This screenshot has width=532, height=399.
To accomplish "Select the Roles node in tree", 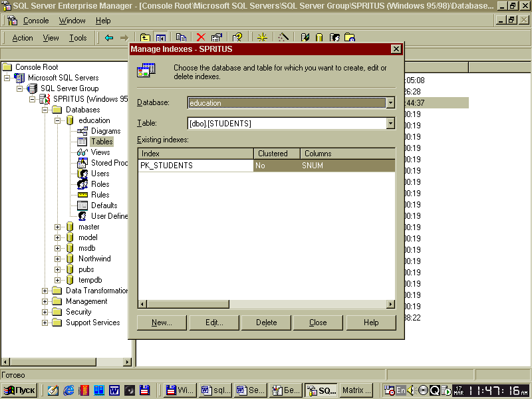I will [100, 184].
